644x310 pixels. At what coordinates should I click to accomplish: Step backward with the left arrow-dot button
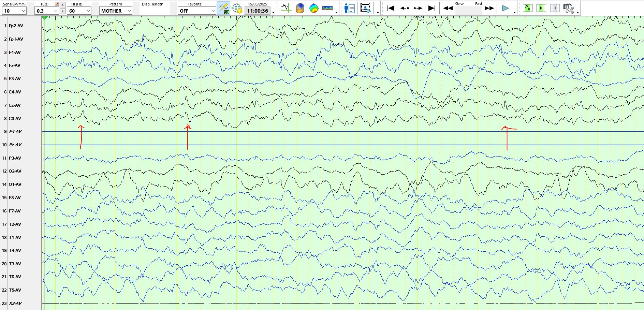405,8
